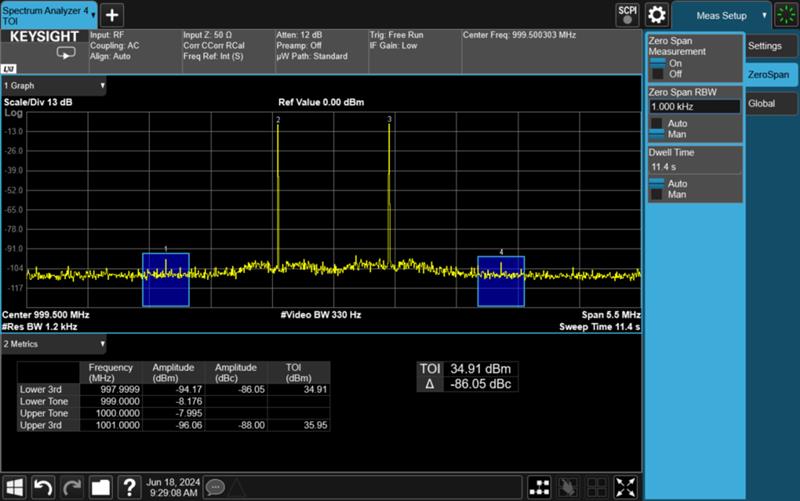Screen dimensions: 800x501
Task: Open the Spectrum Analyzer 4 TOI dropdown
Action: (48, 15)
